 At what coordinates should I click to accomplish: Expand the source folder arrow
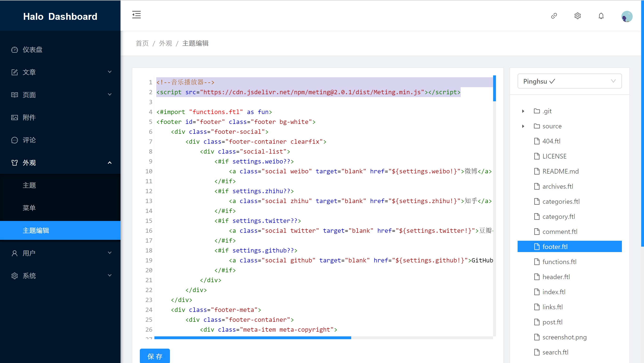[523, 126]
